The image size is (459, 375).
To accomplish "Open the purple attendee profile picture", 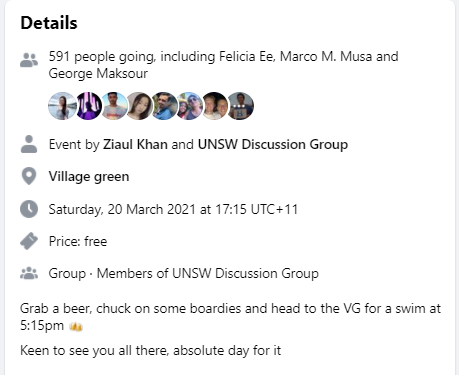I will pos(88,106).
